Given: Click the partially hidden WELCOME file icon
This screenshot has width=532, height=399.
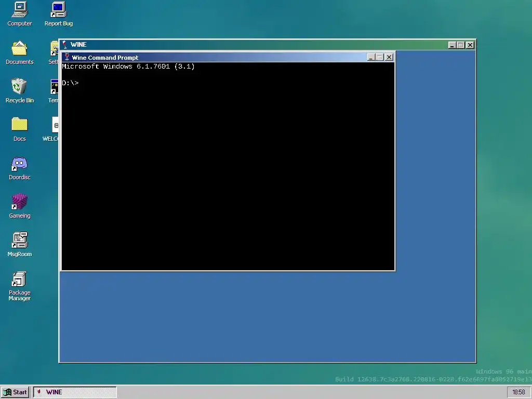Looking at the screenshot, I should pos(51,129).
